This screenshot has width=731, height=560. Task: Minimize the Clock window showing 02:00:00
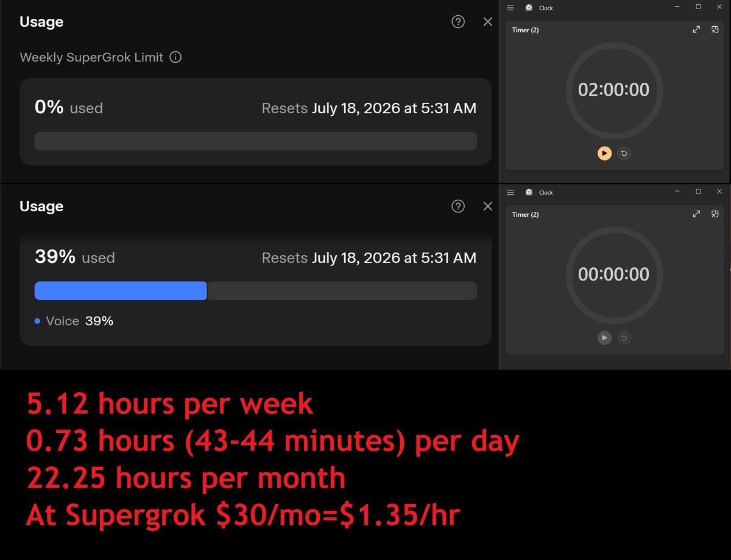point(678,7)
